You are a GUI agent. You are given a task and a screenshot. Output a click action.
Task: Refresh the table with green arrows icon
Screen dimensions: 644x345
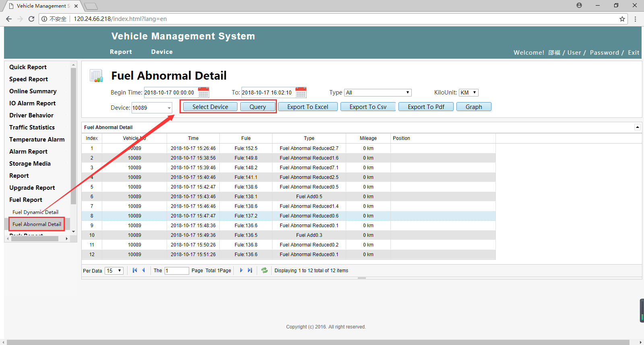tap(264, 270)
